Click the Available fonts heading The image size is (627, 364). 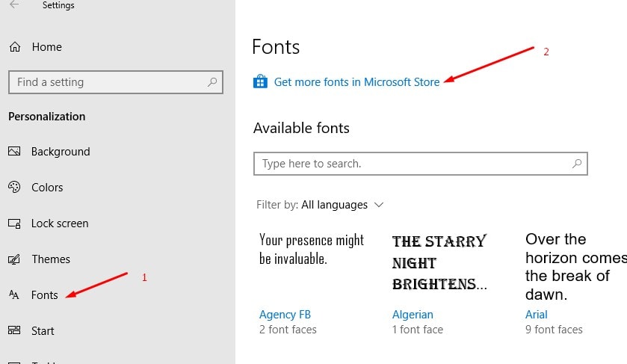(x=301, y=128)
